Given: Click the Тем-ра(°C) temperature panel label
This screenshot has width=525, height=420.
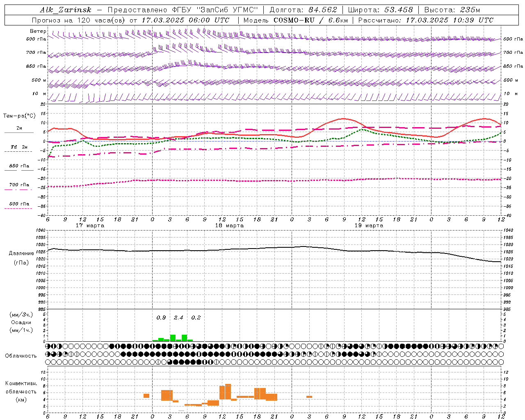Looking at the screenshot, I should (19, 116).
